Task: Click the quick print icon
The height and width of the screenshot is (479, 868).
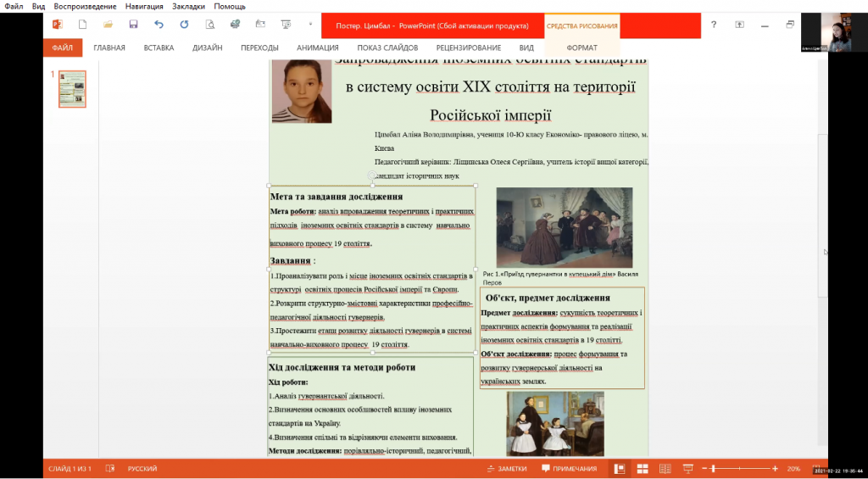Action: [236, 25]
